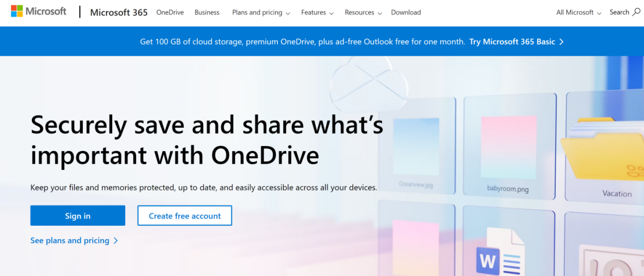
Task: Click the 'Securely save and share' headline
Action: coord(207,141)
